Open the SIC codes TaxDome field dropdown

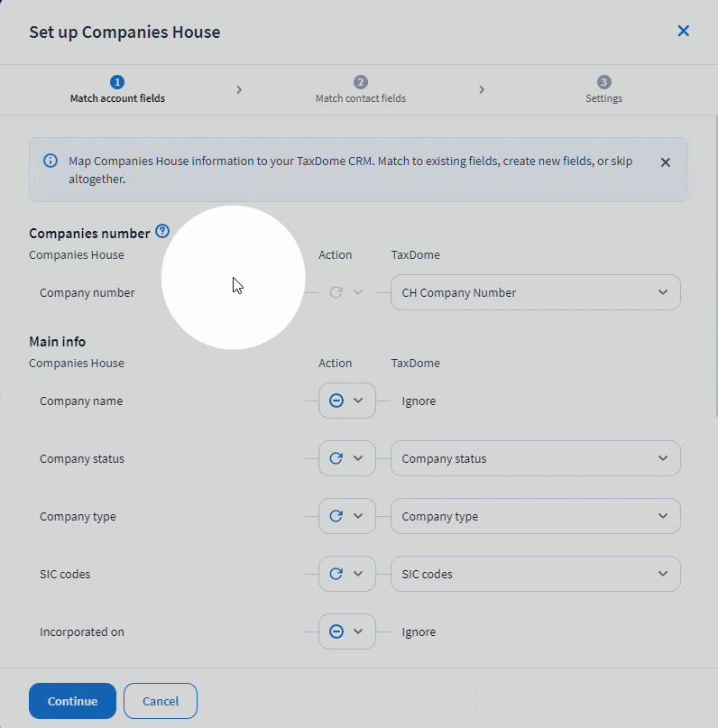[x=535, y=574]
